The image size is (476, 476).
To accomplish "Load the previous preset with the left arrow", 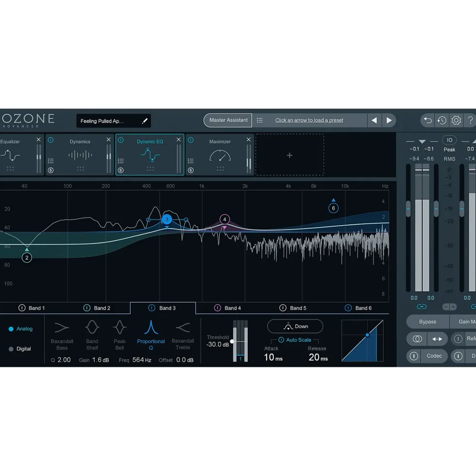I will click(x=374, y=120).
